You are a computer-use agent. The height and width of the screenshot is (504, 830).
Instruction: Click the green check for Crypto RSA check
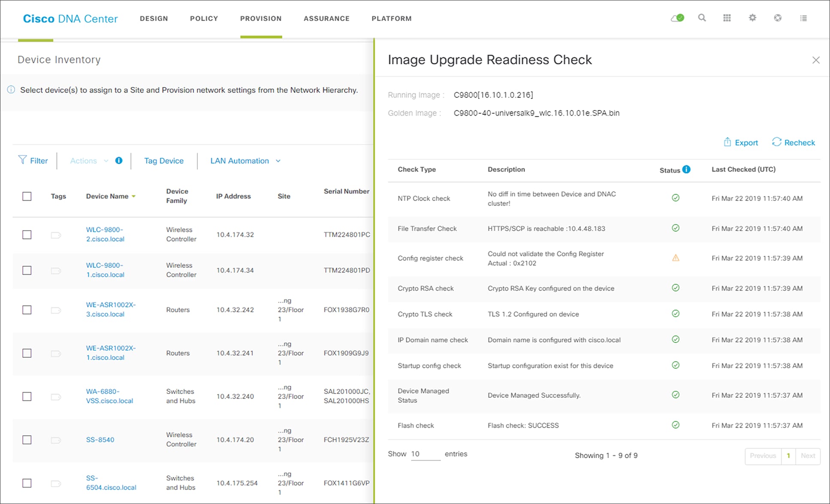676,288
